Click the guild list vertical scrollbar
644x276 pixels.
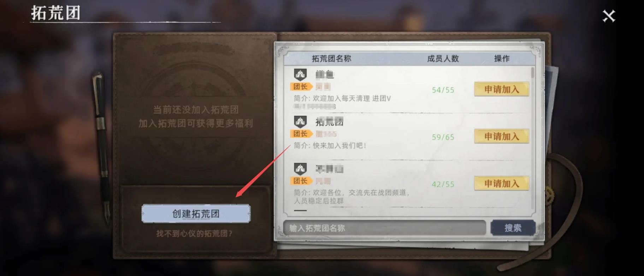pos(533,138)
